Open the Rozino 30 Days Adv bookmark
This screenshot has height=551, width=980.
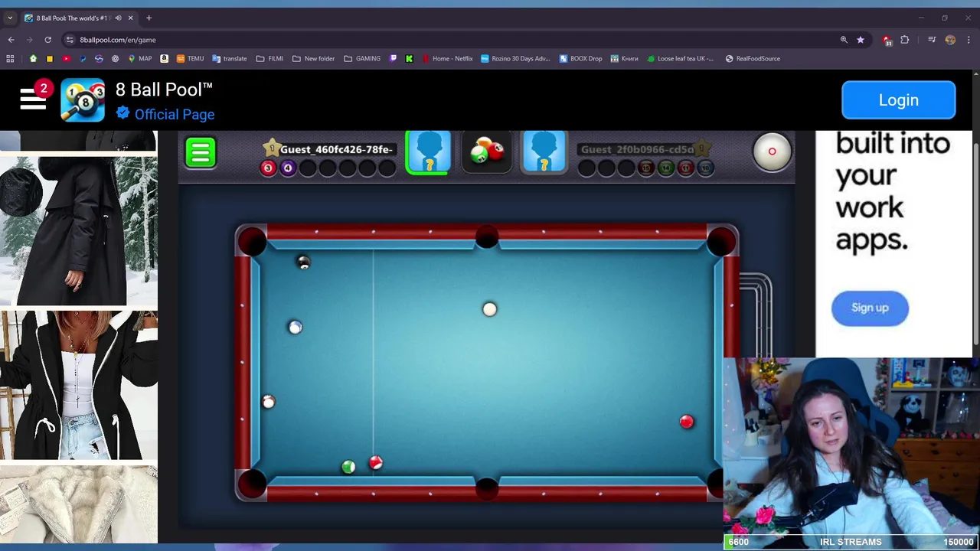tap(515, 58)
